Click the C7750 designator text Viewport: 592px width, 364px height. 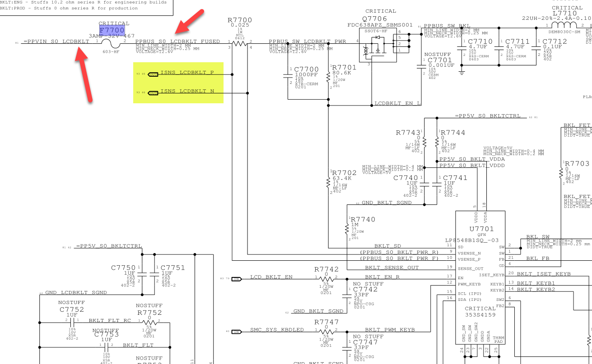pos(123,268)
